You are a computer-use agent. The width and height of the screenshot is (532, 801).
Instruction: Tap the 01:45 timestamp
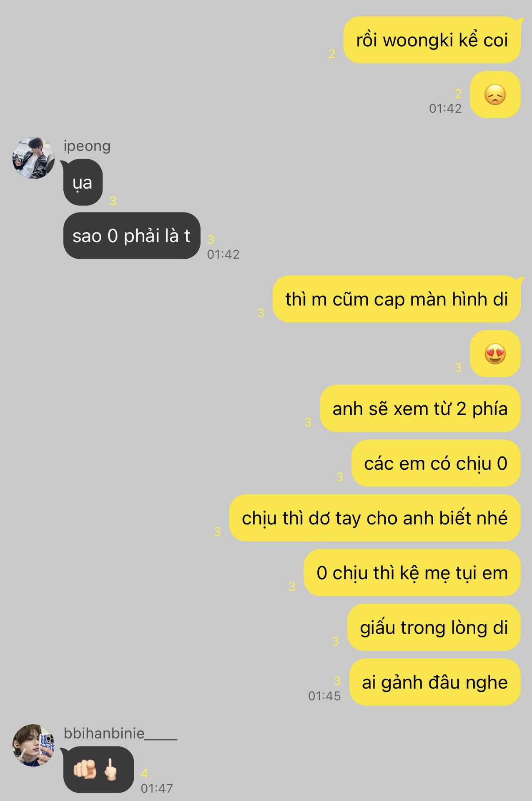324,696
